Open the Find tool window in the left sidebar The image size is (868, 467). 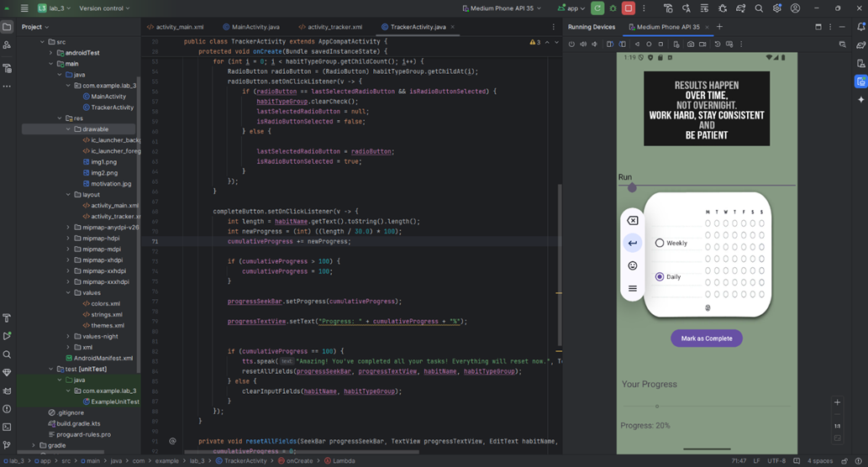[8, 354]
